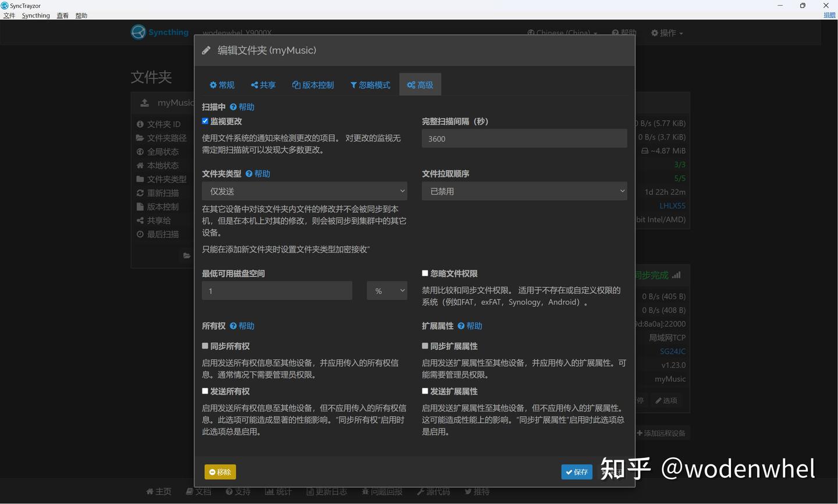Image resolution: width=838 pixels, height=504 pixels.
Task: Click the 完整扫描间隔 input showing 3600
Action: tap(524, 139)
